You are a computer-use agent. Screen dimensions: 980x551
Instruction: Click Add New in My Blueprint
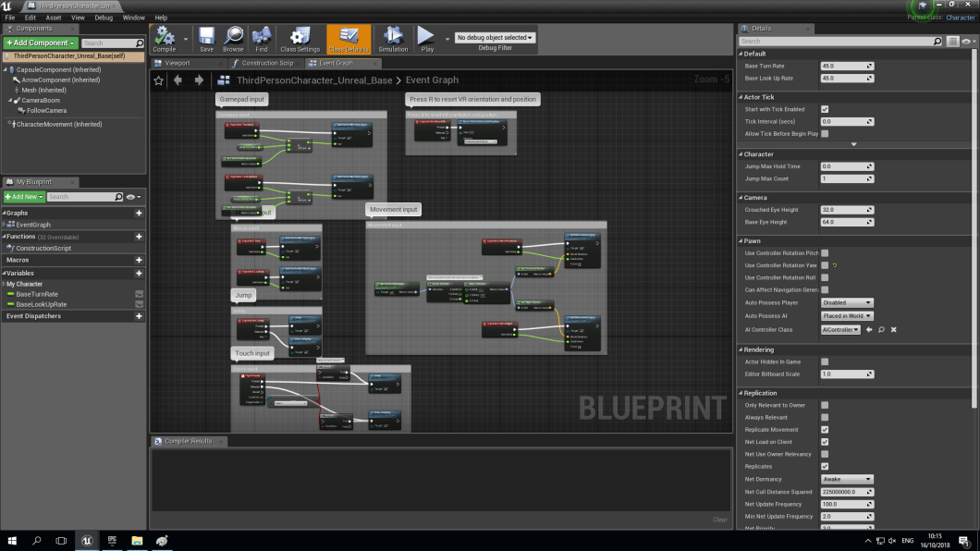coord(24,197)
